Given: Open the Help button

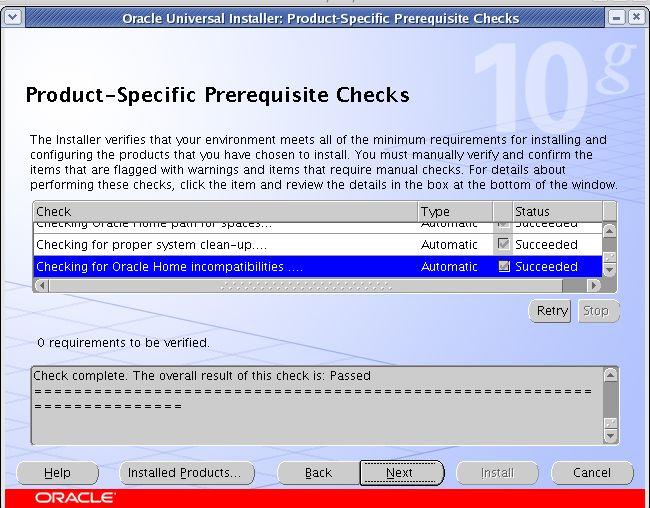Looking at the screenshot, I should (57, 473).
